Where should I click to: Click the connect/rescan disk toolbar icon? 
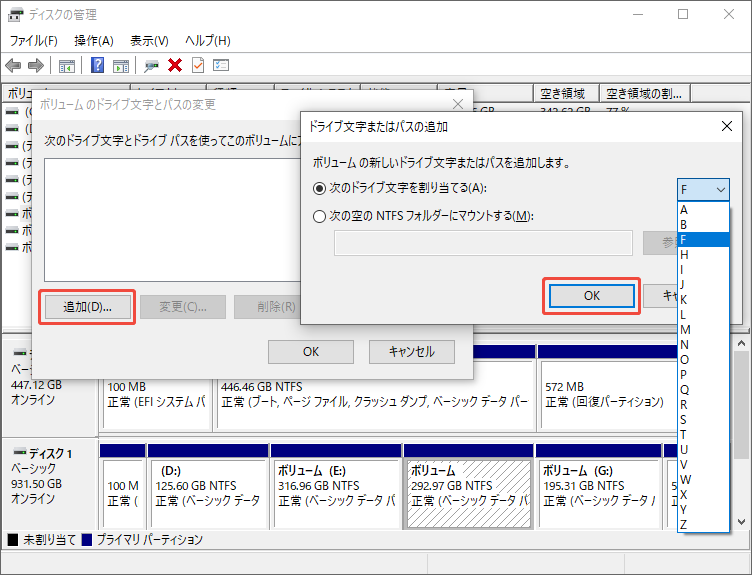pos(151,65)
